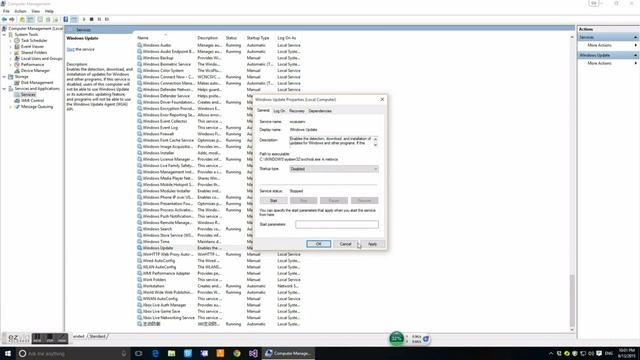This screenshot has height=360, width=640.
Task: Click description box scroll-down arrow
Action: click(376, 144)
